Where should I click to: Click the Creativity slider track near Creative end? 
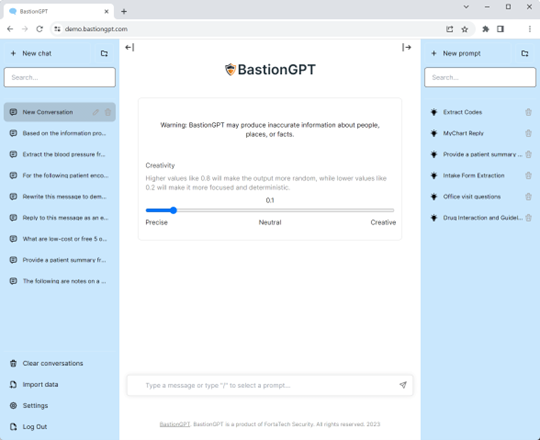click(x=384, y=210)
